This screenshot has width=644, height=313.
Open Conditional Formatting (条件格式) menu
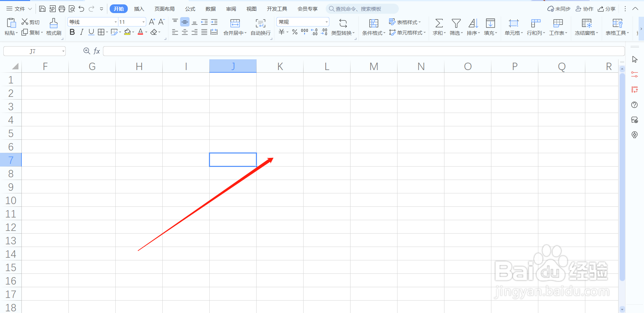pos(374,27)
